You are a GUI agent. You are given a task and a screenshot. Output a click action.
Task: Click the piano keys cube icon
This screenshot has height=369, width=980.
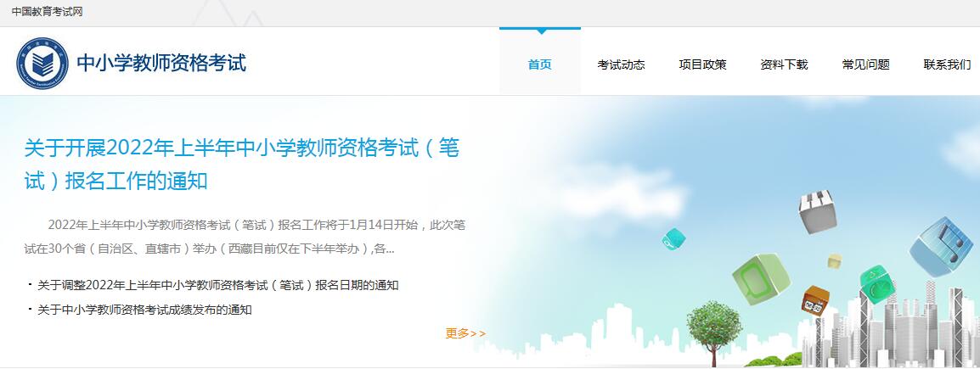(x=817, y=212)
